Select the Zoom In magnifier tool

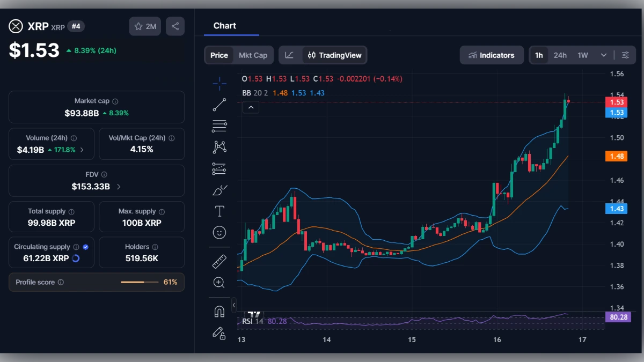(x=219, y=283)
